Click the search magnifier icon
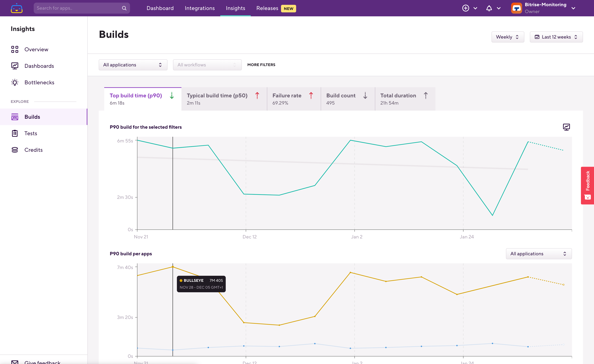 tap(124, 8)
